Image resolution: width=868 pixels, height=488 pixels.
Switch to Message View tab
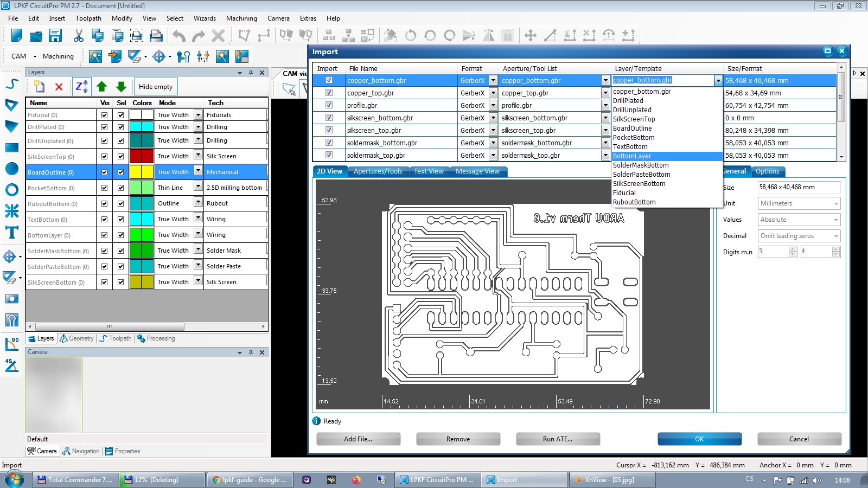[477, 171]
